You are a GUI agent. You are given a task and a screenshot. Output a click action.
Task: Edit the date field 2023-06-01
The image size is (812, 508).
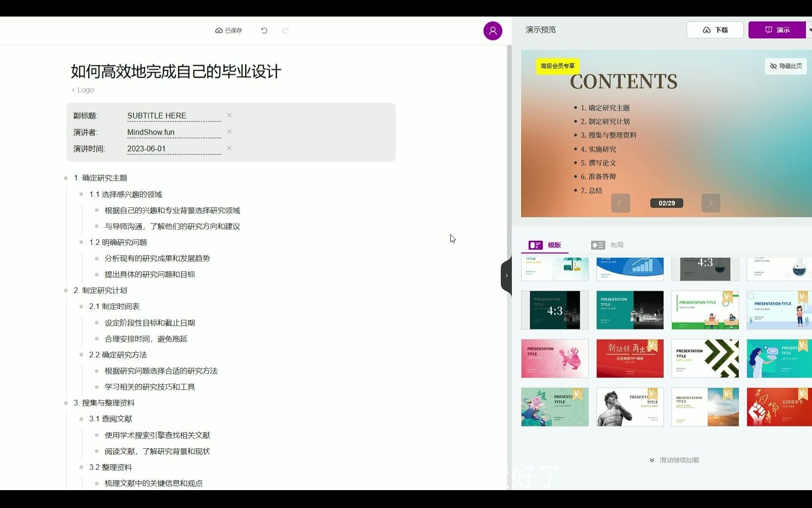174,149
